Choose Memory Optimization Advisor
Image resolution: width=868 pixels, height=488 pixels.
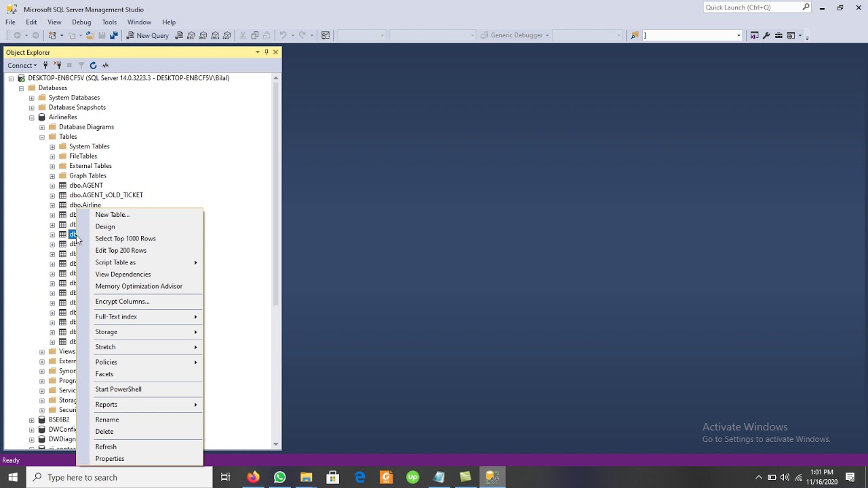tap(140, 286)
